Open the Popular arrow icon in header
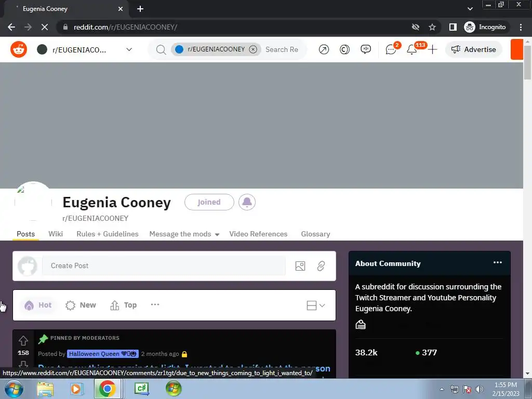This screenshot has width=532, height=399. pyautogui.click(x=324, y=49)
